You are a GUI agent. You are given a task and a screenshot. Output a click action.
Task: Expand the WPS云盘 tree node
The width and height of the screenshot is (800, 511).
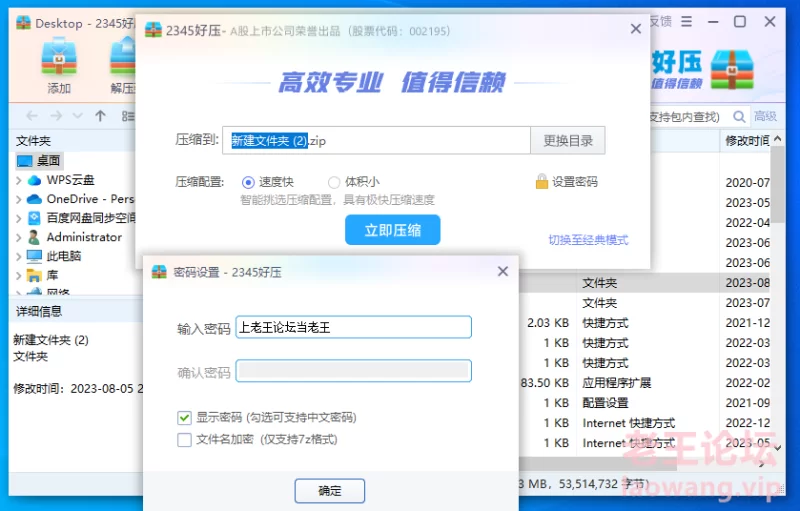tap(19, 180)
